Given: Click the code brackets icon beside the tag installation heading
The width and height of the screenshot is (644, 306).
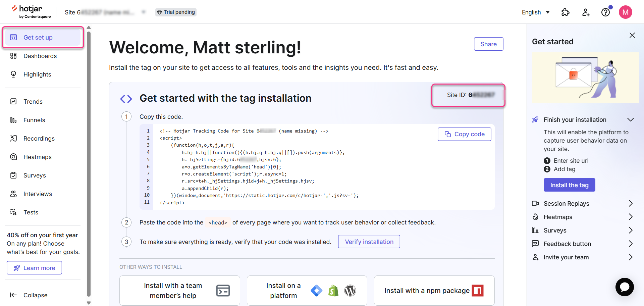Looking at the screenshot, I should pyautogui.click(x=126, y=99).
